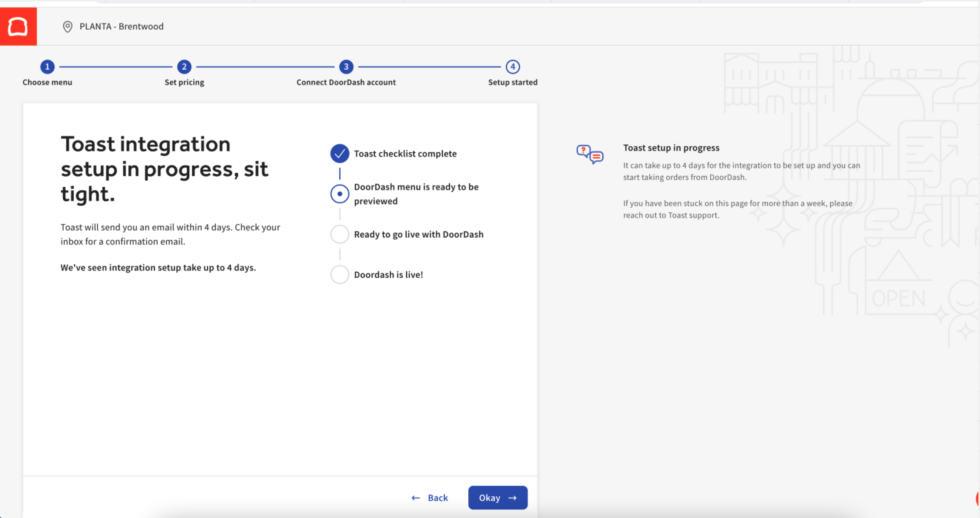Click the checkmark icon for Toast checklist complete
This screenshot has height=518, width=980.
click(x=339, y=153)
